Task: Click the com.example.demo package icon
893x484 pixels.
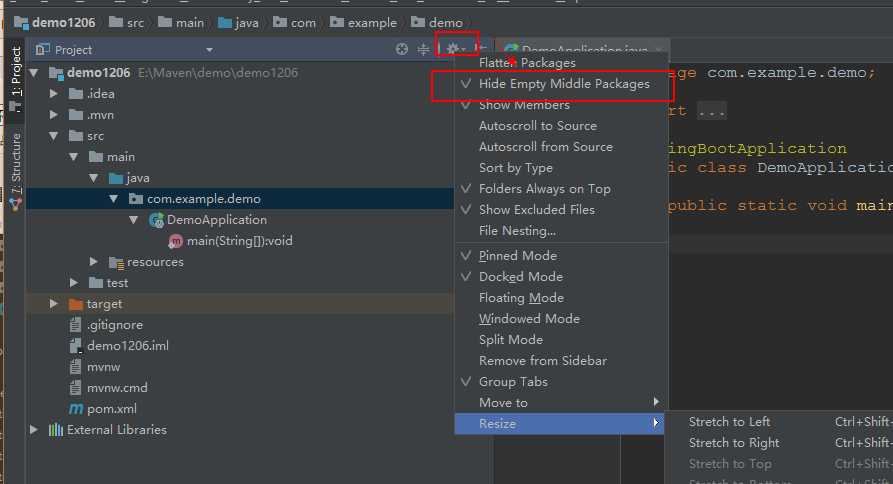Action: pyautogui.click(x=136, y=199)
